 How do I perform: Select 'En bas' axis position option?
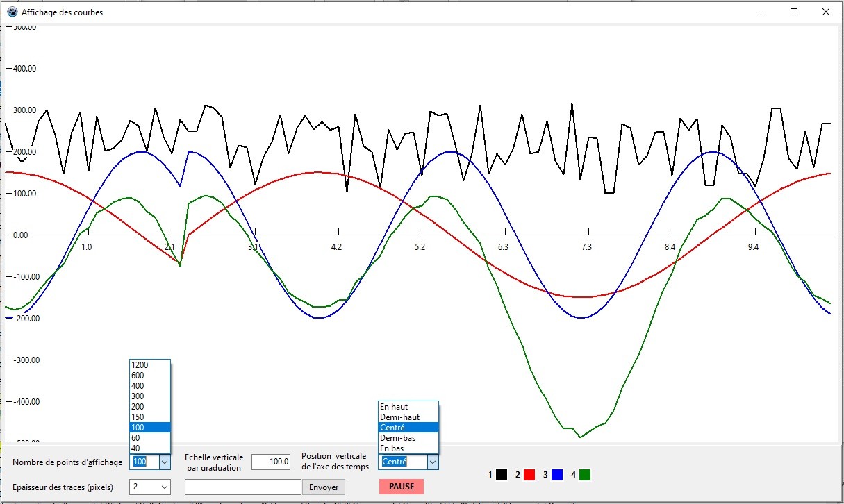[x=408, y=448]
